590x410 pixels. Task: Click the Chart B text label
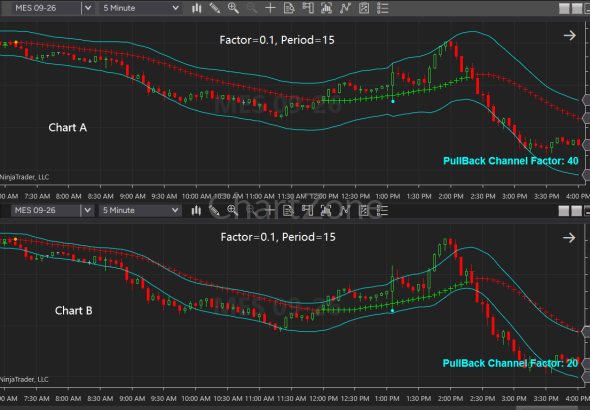[x=74, y=311]
